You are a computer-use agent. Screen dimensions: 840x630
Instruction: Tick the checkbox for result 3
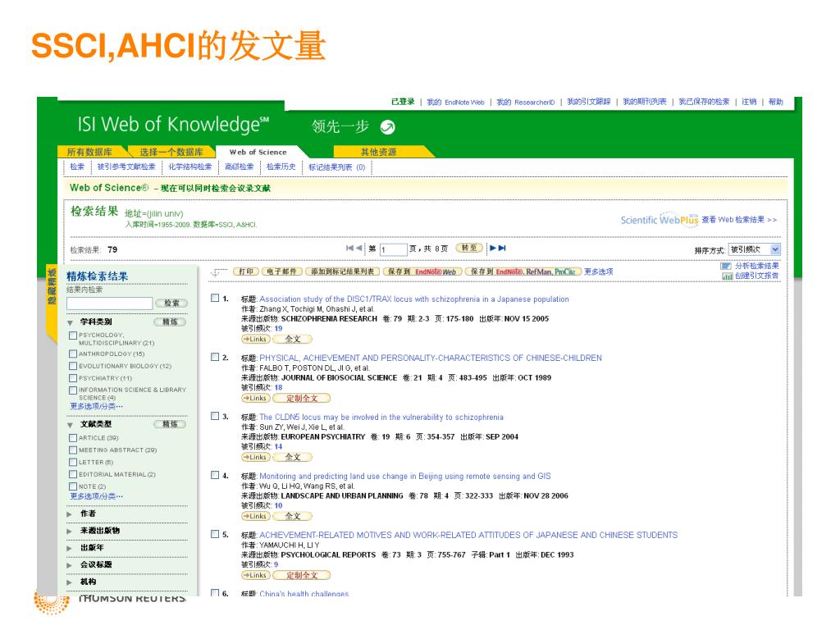(215, 416)
